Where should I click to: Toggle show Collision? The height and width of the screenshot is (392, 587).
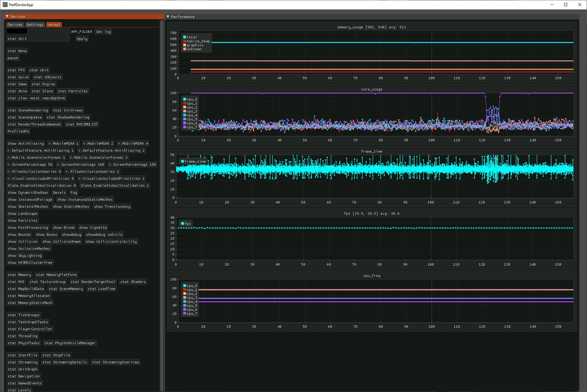point(23,242)
